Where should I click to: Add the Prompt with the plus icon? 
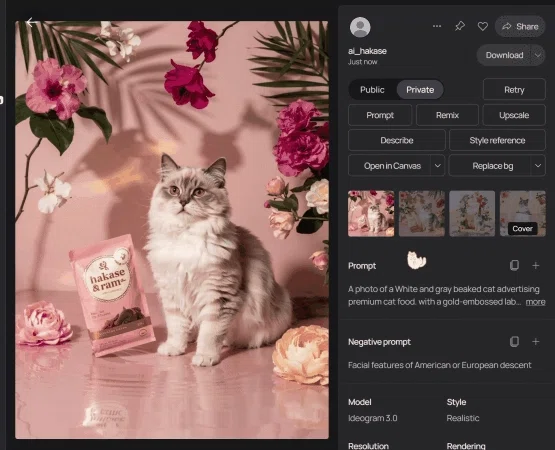pyautogui.click(x=536, y=265)
